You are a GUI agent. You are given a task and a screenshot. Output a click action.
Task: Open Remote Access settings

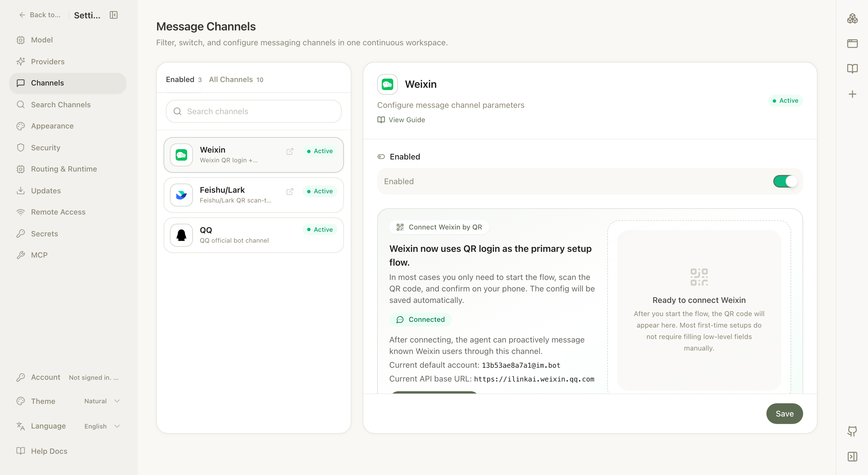pyautogui.click(x=67, y=212)
